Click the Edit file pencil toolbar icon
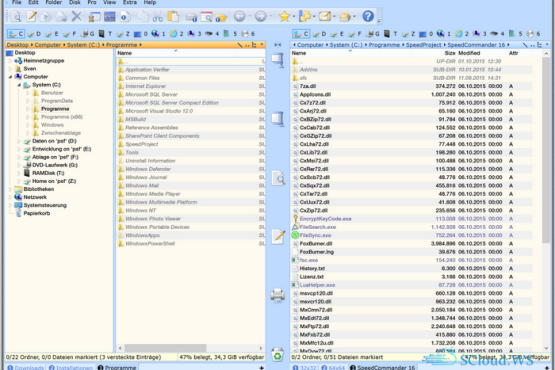 tap(32, 16)
